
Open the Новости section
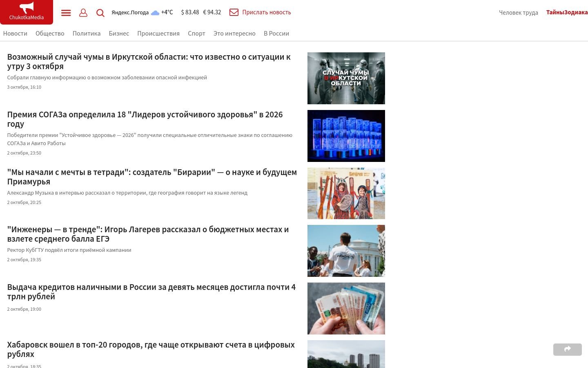pos(15,34)
